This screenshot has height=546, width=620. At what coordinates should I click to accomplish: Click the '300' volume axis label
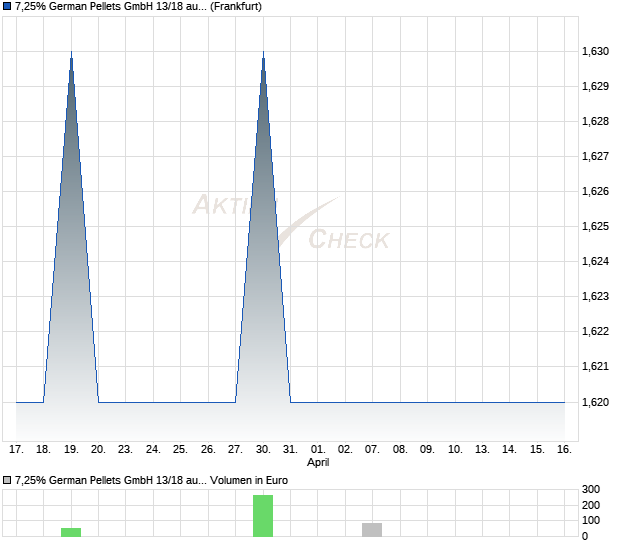coord(591,489)
